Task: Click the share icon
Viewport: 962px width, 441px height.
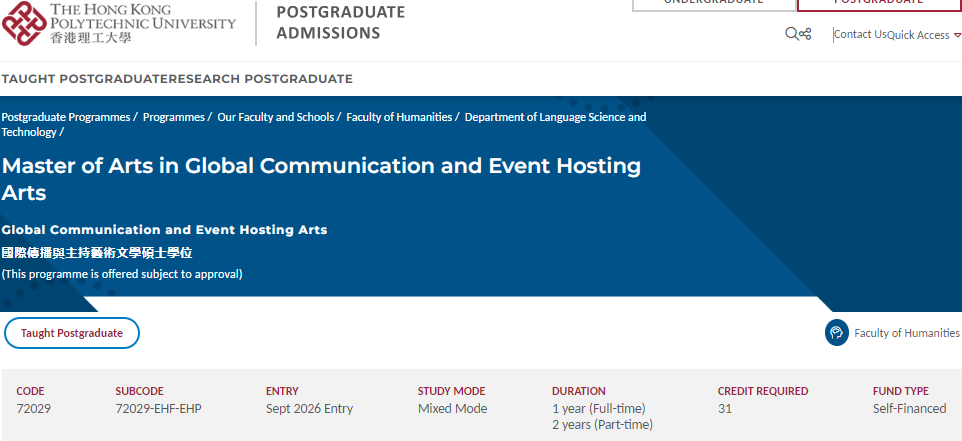Action: pyautogui.click(x=806, y=34)
